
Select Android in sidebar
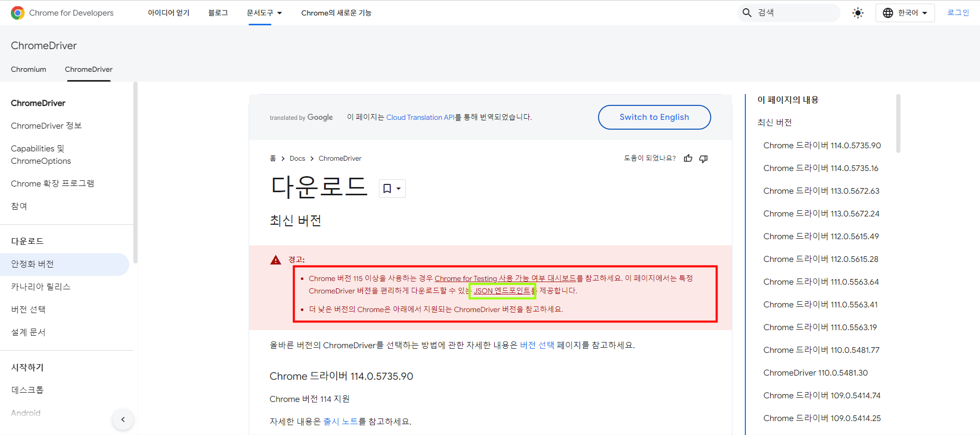pos(26,413)
